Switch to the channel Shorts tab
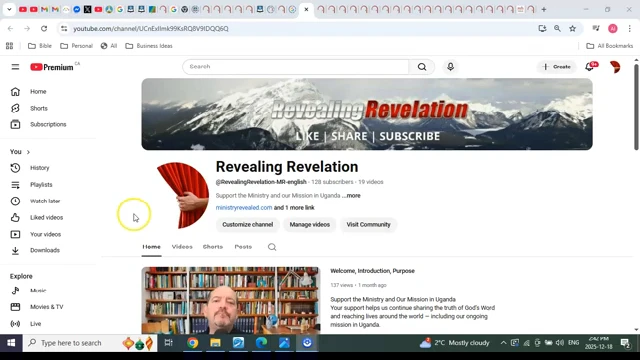Viewport: 640px width, 360px height. (213, 247)
